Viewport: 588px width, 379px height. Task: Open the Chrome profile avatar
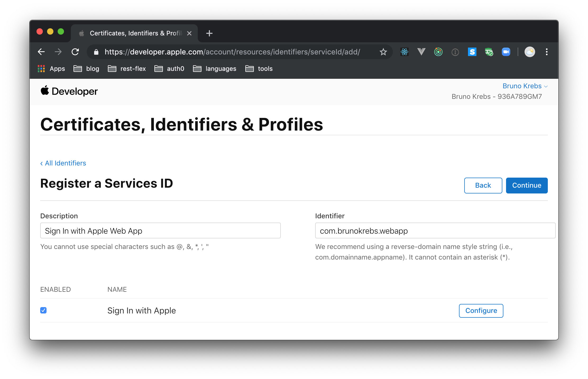[x=530, y=52]
